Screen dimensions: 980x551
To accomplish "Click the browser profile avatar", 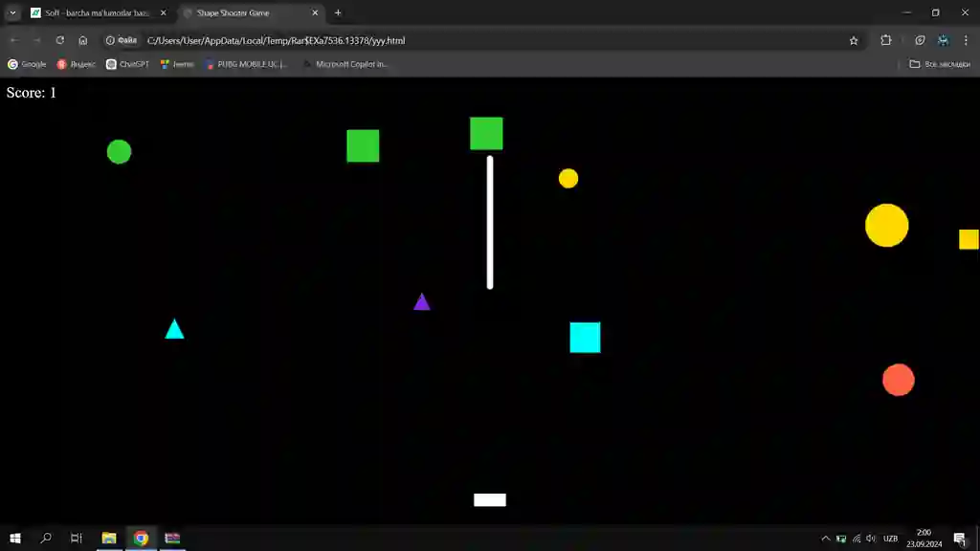I will click(x=942, y=40).
